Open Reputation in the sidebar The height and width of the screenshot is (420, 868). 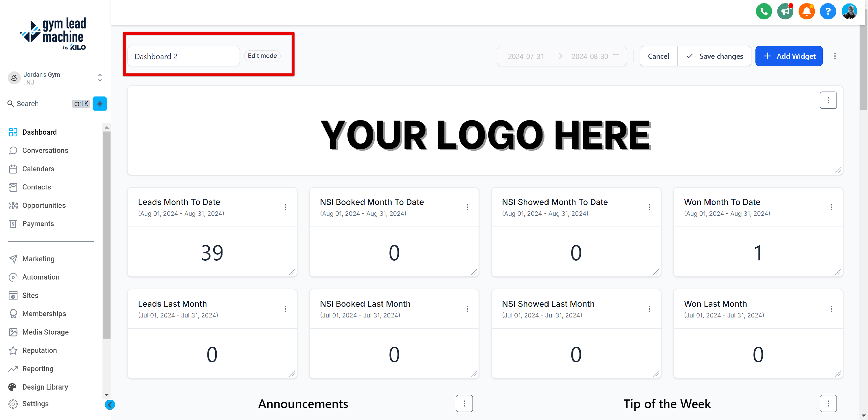39,350
